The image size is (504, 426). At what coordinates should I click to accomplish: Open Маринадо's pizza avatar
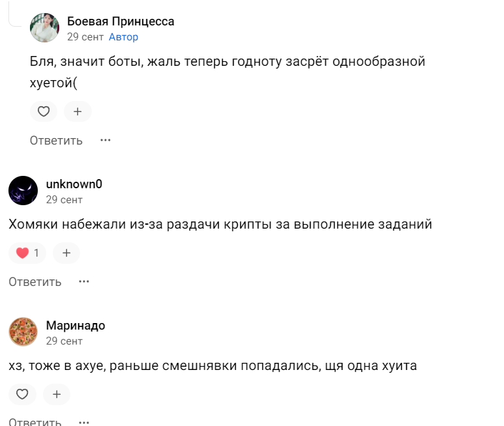pos(23,332)
